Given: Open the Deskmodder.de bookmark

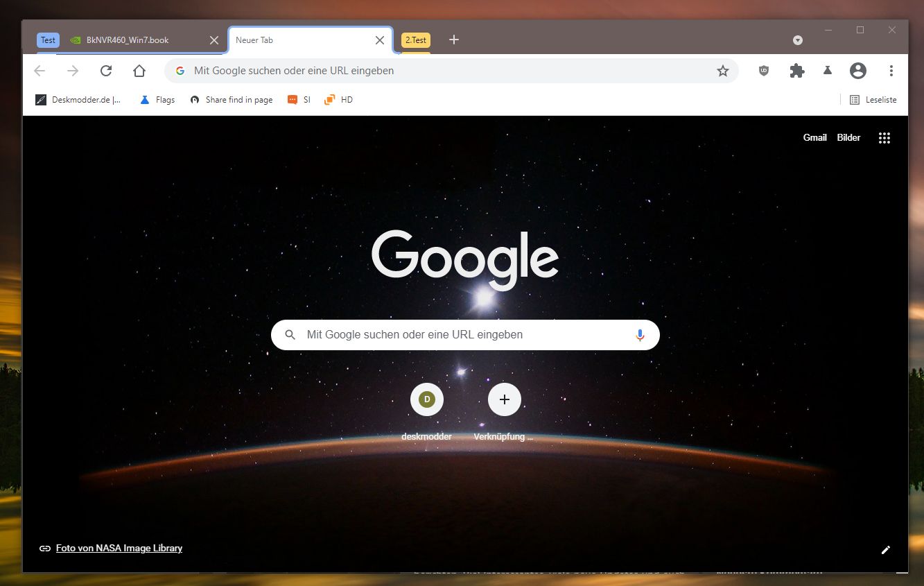Looking at the screenshot, I should [78, 100].
